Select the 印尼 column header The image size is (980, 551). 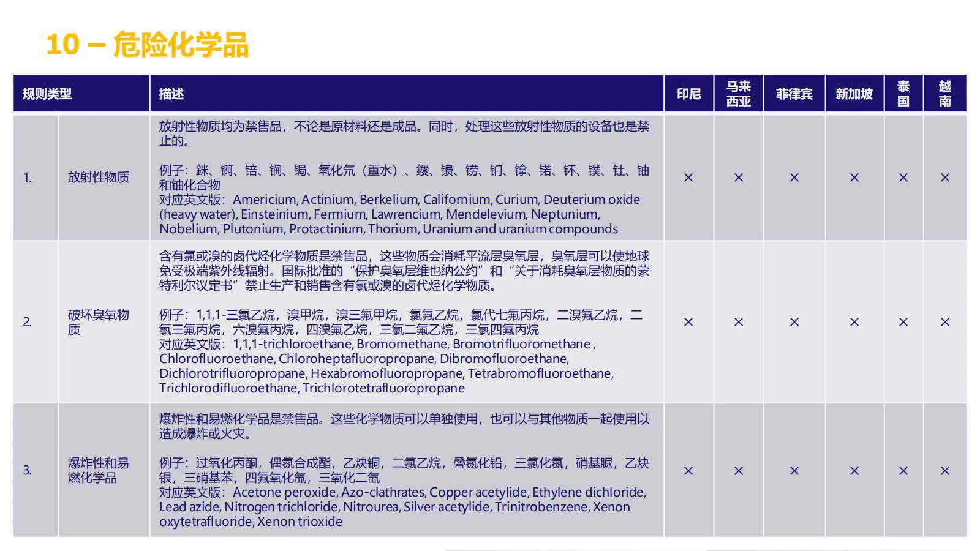pos(689,94)
